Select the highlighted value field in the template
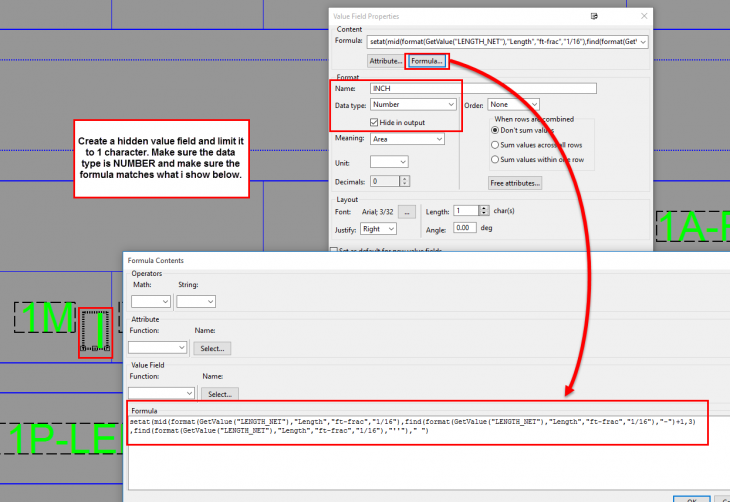The height and width of the screenshot is (502, 730). pyautogui.click(x=95, y=333)
